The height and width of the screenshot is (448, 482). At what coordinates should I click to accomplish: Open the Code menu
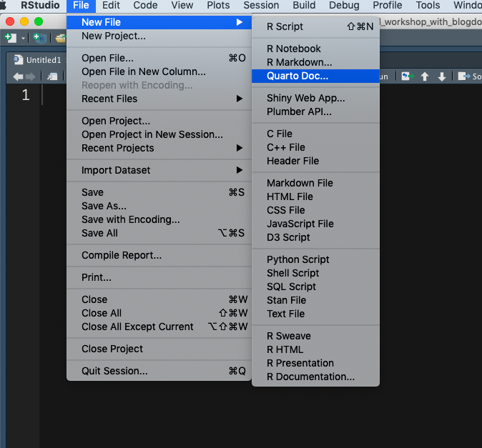click(145, 5)
